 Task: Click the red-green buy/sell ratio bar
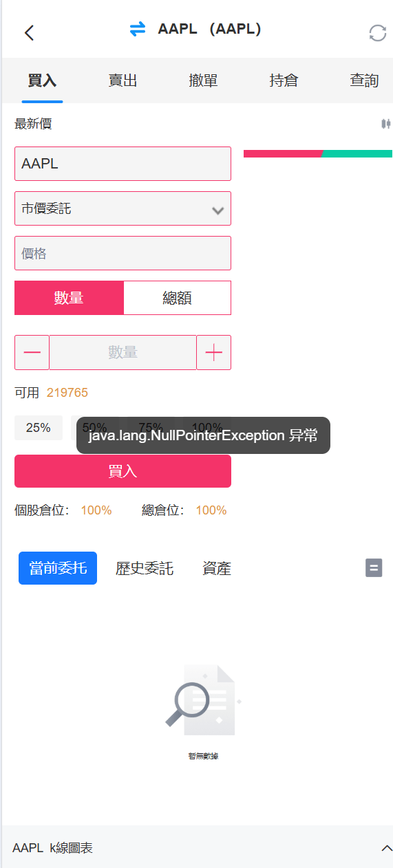[x=318, y=153]
